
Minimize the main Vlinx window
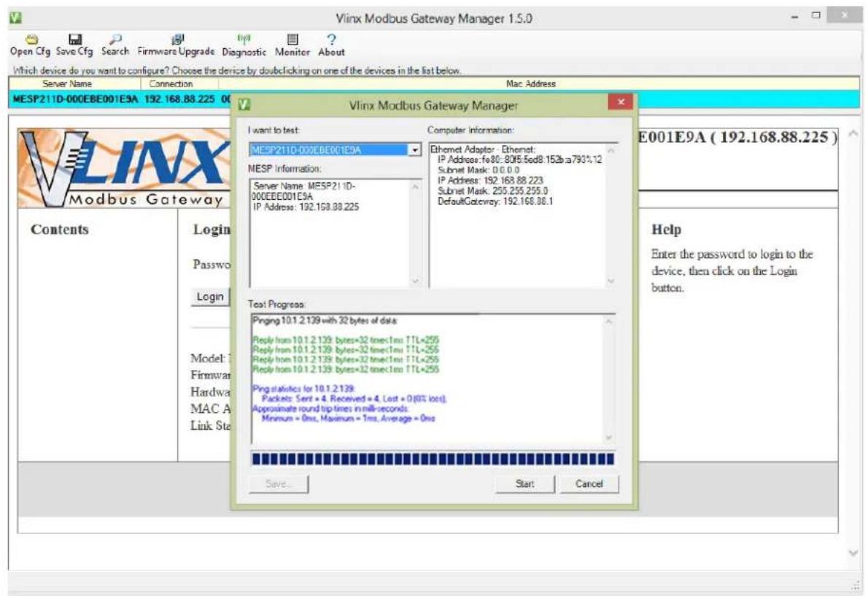pyautogui.click(x=796, y=17)
